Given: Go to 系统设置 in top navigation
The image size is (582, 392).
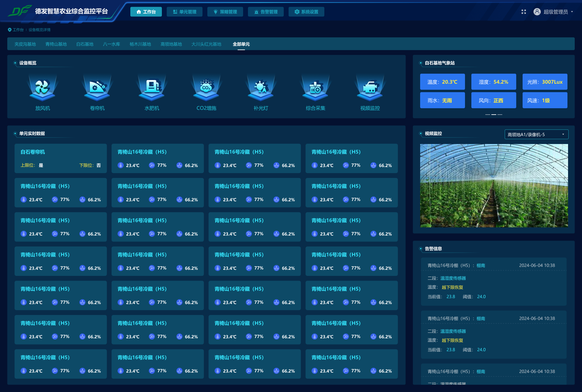Looking at the screenshot, I should pos(306,12).
